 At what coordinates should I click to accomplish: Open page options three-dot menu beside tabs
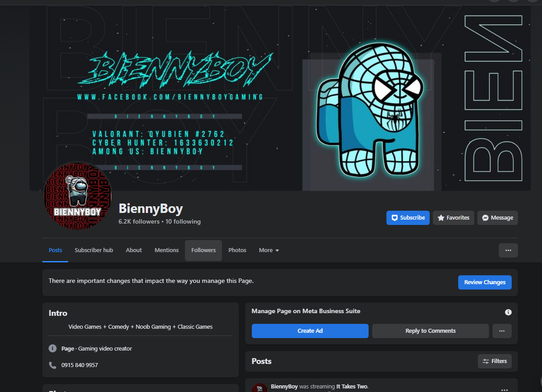(508, 250)
